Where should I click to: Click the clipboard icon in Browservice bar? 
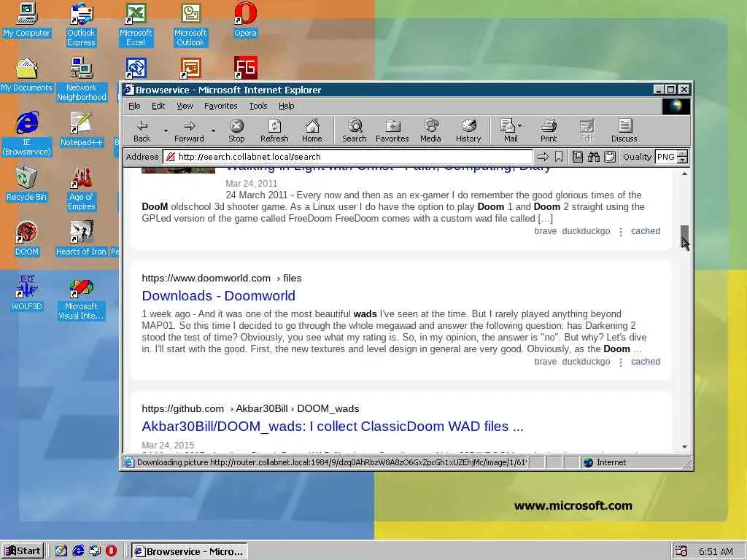610,157
